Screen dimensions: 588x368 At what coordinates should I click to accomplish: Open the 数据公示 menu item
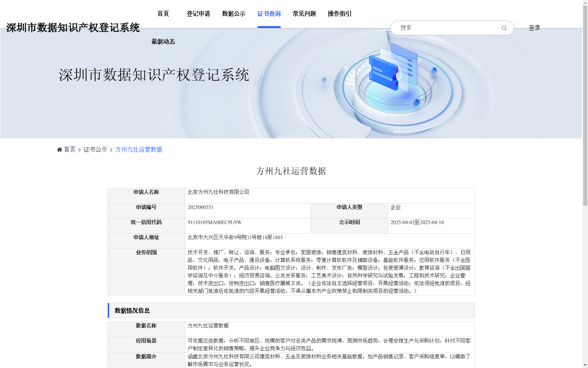pyautogui.click(x=234, y=14)
